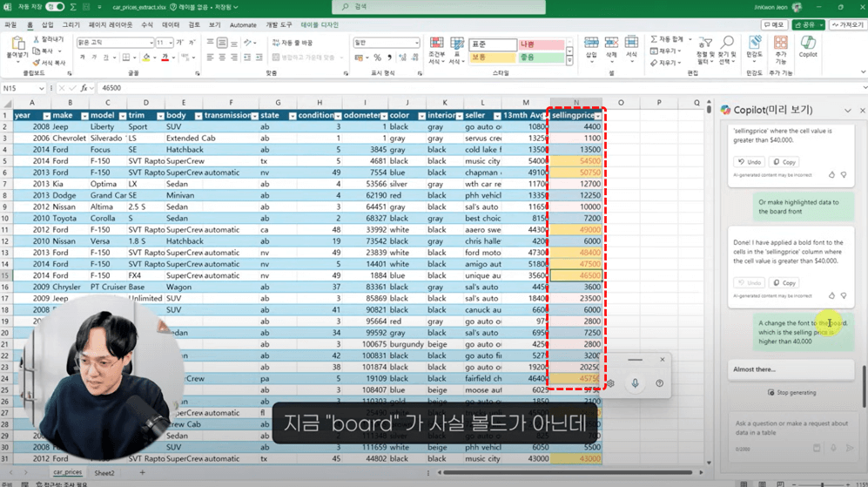Open the number format dropdown
The width and height of the screenshot is (868, 487).
(x=416, y=43)
